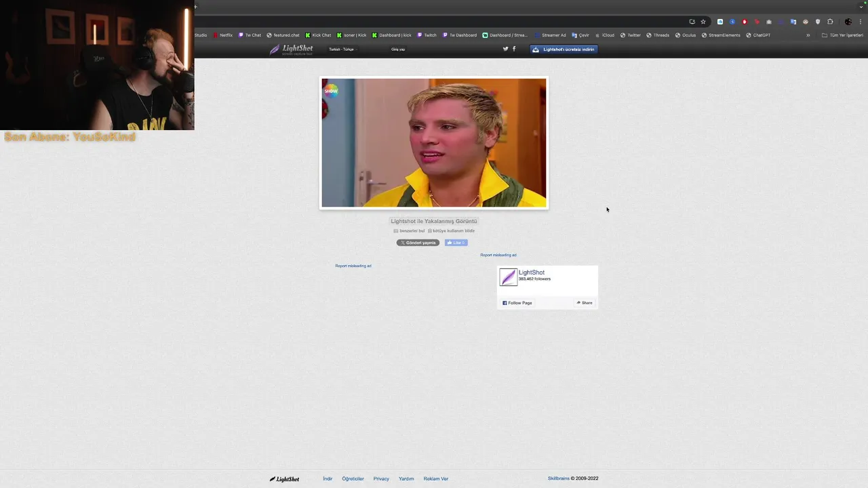Click the LightShot Facebook header icon
The width and height of the screenshot is (868, 488).
coord(514,49)
